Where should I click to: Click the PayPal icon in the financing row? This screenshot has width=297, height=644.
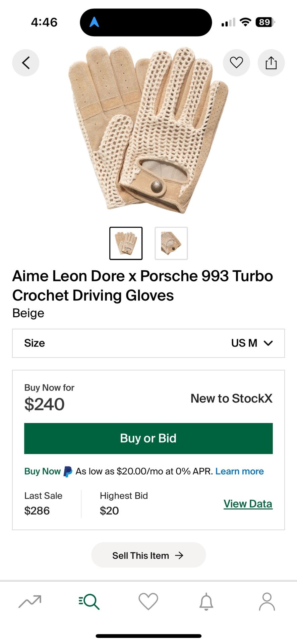[67, 471]
